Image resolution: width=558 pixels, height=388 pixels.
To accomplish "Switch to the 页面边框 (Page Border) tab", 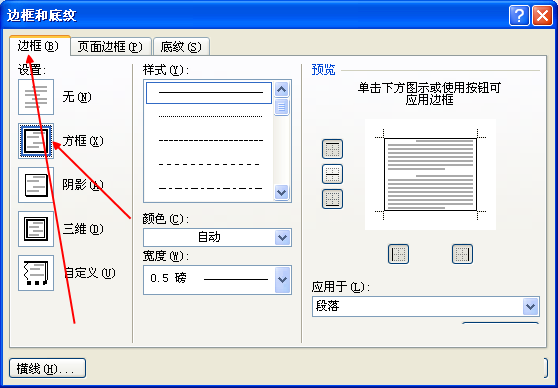I will 110,47.
